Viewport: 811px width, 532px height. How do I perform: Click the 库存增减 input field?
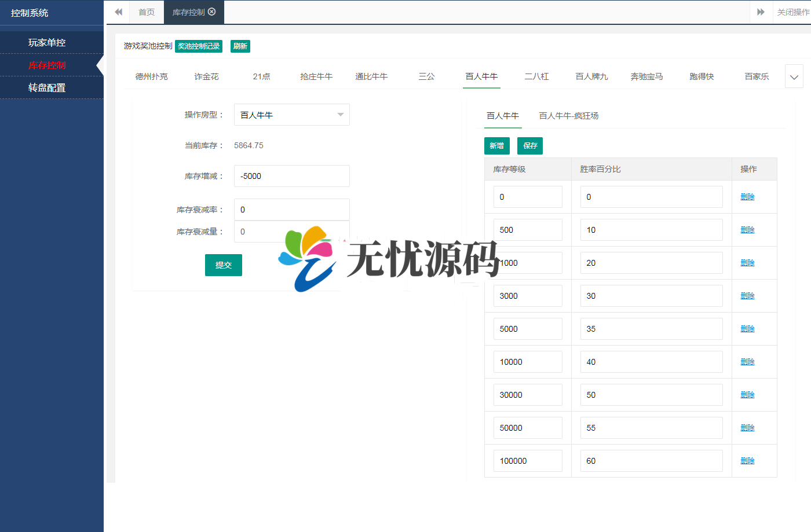[x=291, y=176]
